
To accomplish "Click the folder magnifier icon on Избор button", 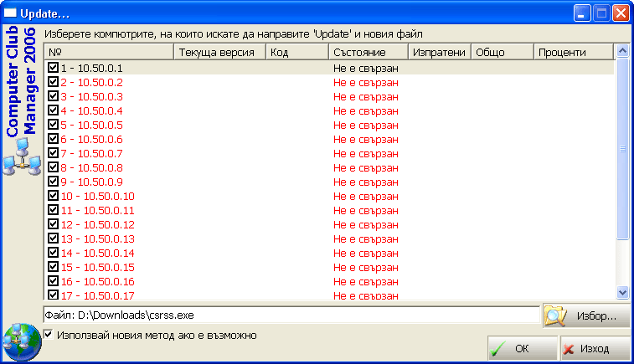I will 555,315.
